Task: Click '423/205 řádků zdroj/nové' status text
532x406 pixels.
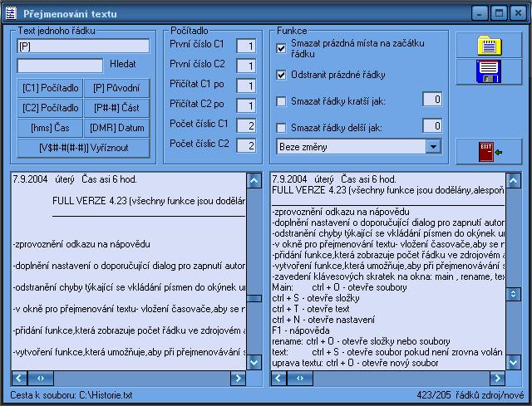Action: pyautogui.click(x=470, y=395)
